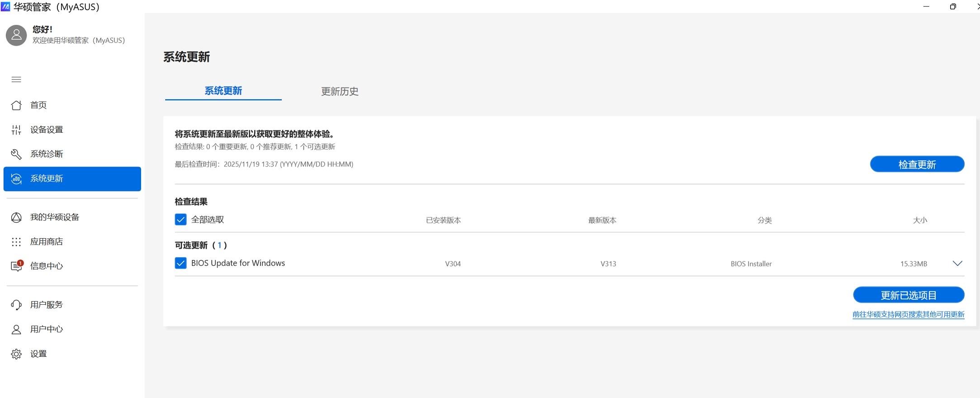980x398 pixels.
Task: Click 更新已选项目 button
Action: coord(908,295)
